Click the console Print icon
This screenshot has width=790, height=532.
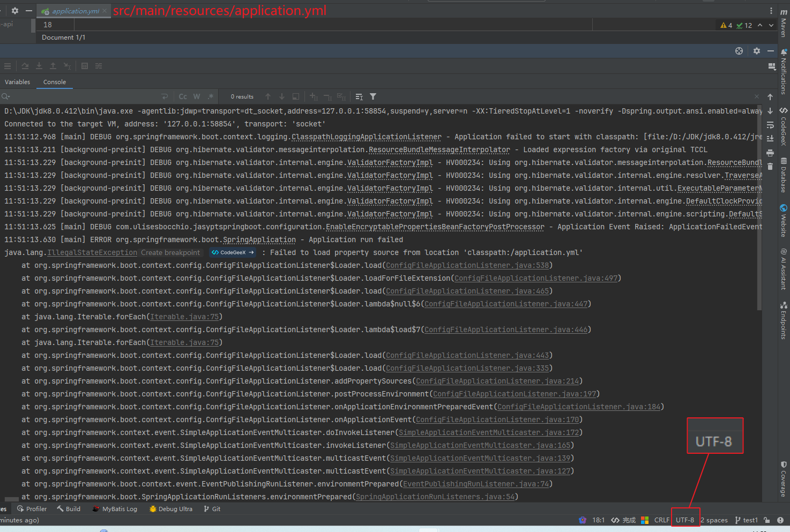[770, 153]
